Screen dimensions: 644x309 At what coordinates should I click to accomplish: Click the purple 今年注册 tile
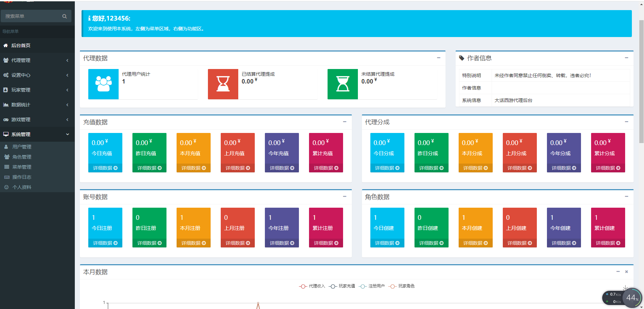282,222
